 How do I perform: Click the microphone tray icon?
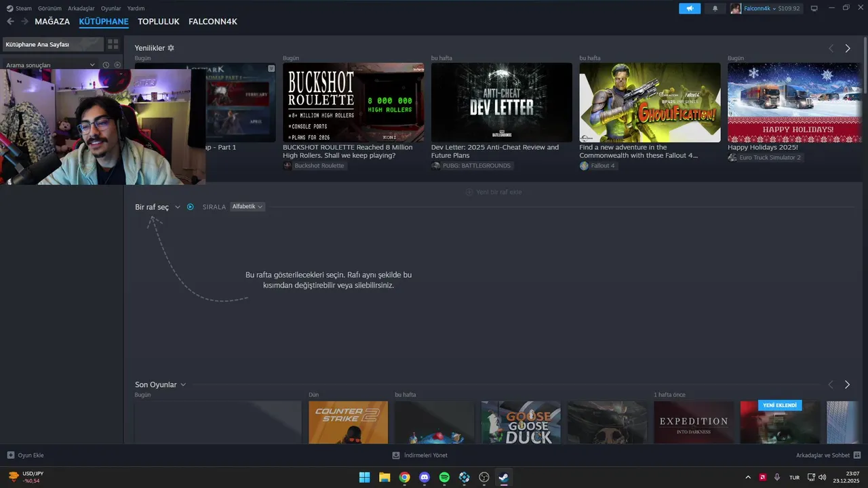777,477
